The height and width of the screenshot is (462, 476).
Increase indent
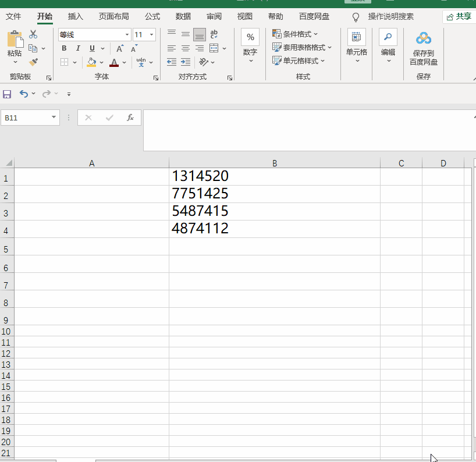[x=186, y=62]
